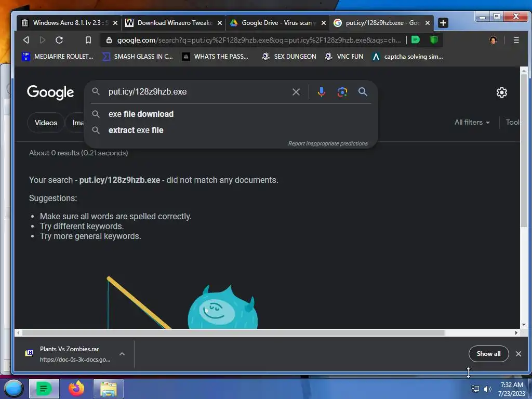Open the Windows Start orb

[14, 389]
